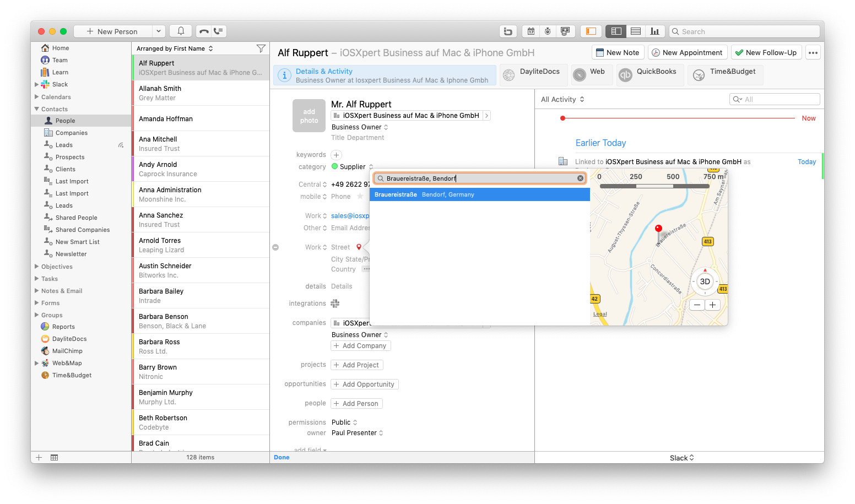Click the add keywords plus icon
This screenshot has height=504, width=855.
click(x=336, y=155)
